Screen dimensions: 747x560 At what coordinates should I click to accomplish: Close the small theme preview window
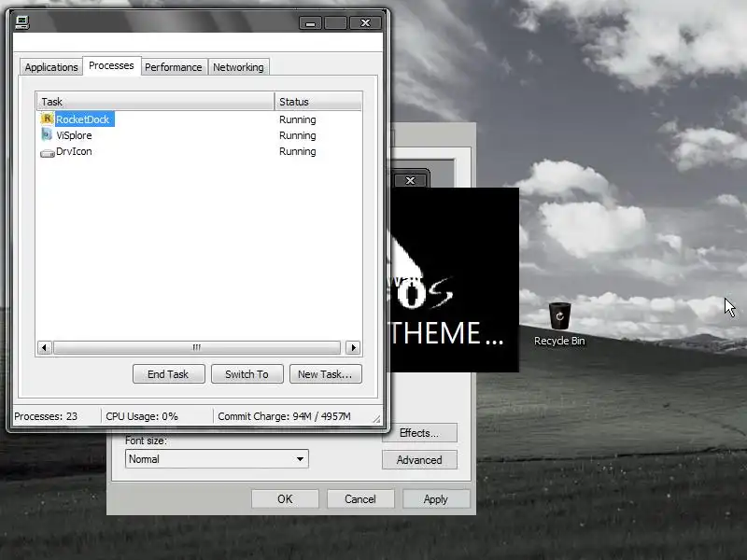point(410,180)
